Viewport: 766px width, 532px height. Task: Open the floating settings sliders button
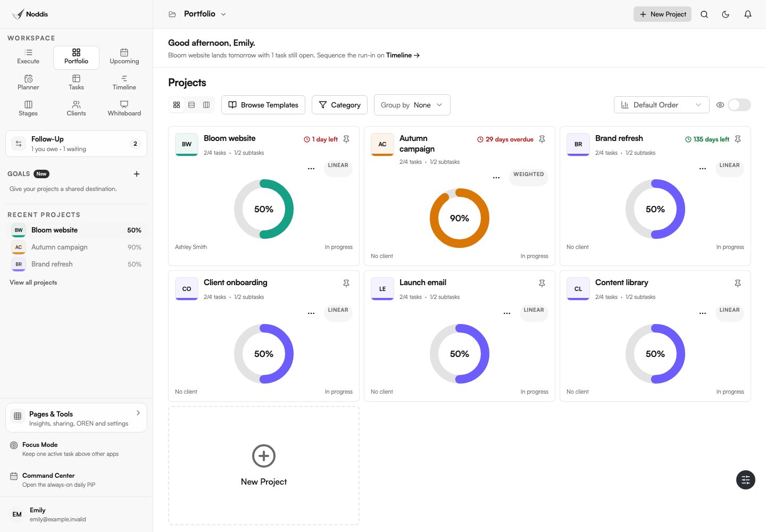746,480
